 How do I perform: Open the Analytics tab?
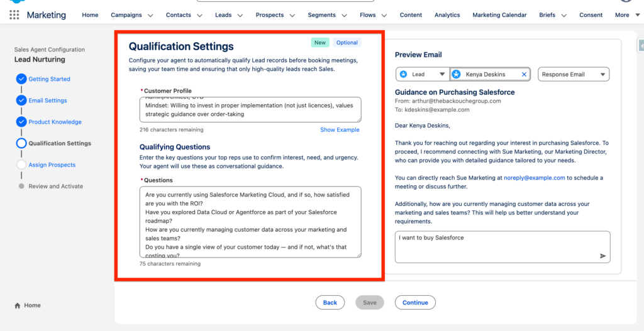click(x=447, y=15)
